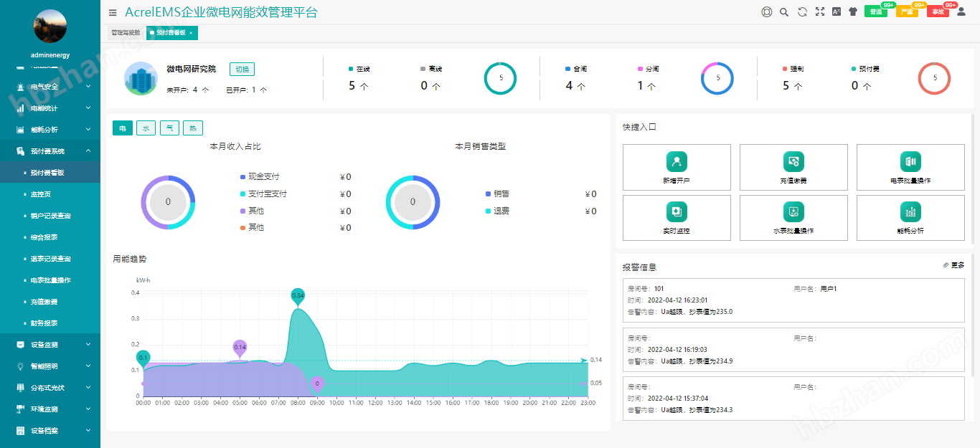Launch 实时监控 from the quick entry panel
This screenshot has width=980, height=448.
676,213
